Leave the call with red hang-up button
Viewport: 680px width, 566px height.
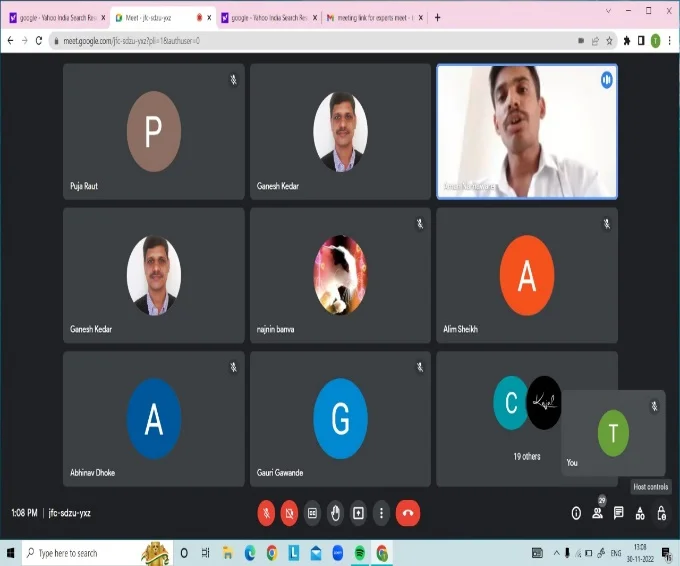408,513
